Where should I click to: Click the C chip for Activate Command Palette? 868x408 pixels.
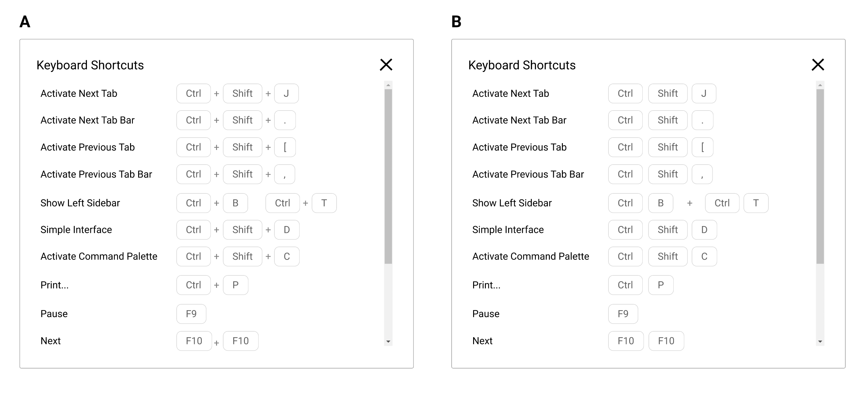pyautogui.click(x=287, y=256)
